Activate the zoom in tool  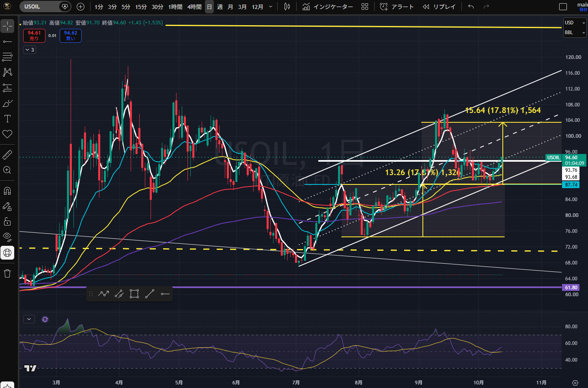(x=7, y=170)
